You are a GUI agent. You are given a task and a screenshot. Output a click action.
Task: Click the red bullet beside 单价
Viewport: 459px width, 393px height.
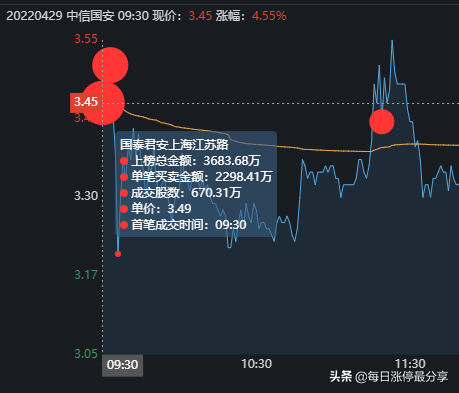[124, 209]
